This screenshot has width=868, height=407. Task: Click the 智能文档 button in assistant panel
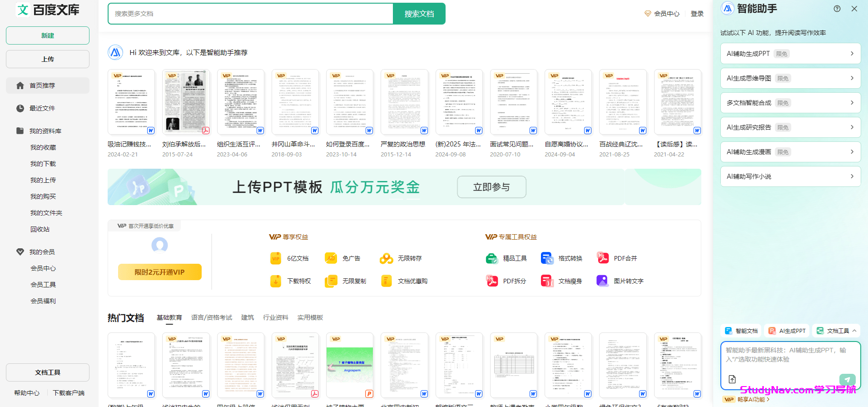point(741,331)
